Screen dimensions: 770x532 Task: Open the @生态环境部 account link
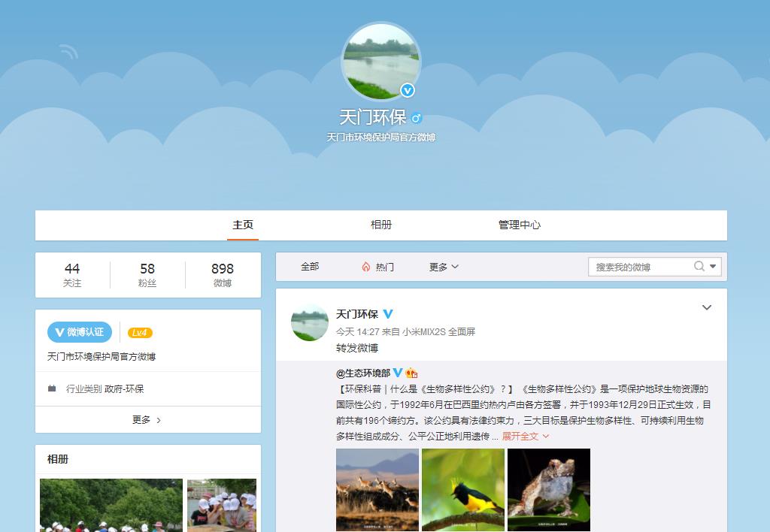(362, 373)
